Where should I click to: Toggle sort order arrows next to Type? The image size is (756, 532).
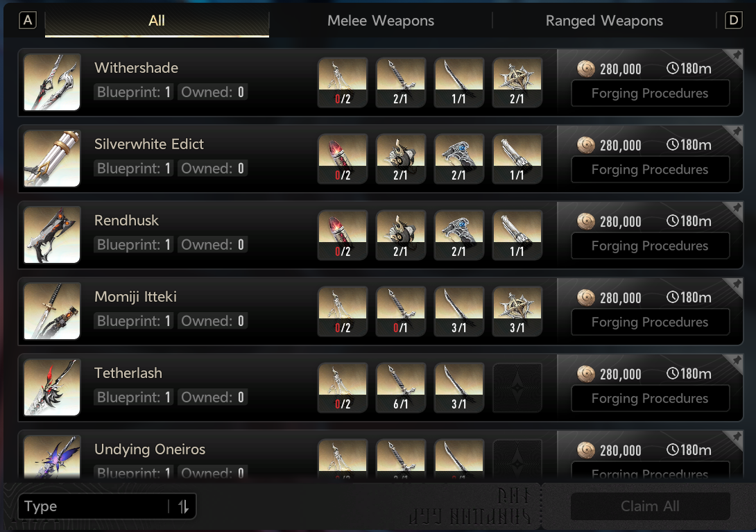[x=183, y=506]
